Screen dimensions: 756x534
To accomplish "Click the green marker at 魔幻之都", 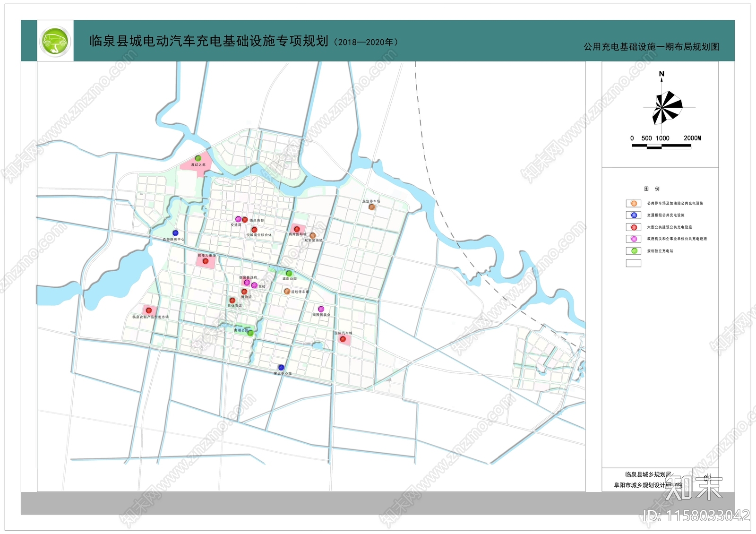I will [x=198, y=158].
